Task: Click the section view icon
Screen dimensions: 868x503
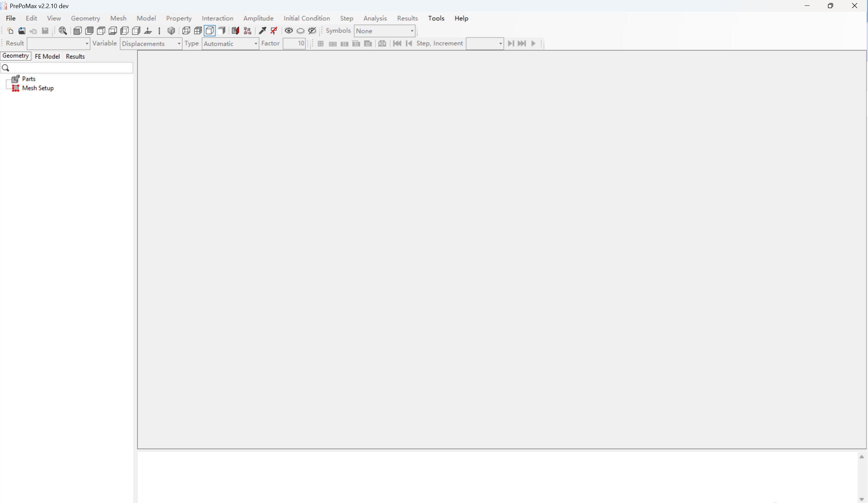Action: point(235,31)
